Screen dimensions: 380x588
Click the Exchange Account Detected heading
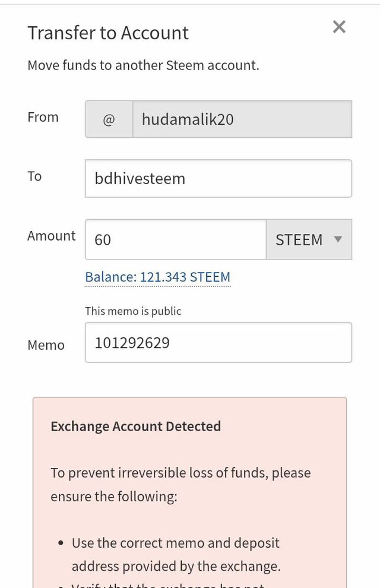pyautogui.click(x=135, y=426)
